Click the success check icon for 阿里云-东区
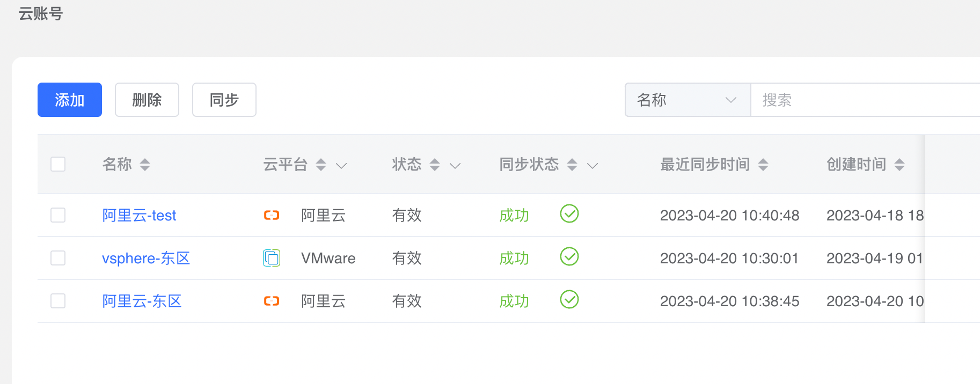The height and width of the screenshot is (384, 980). pos(569,300)
